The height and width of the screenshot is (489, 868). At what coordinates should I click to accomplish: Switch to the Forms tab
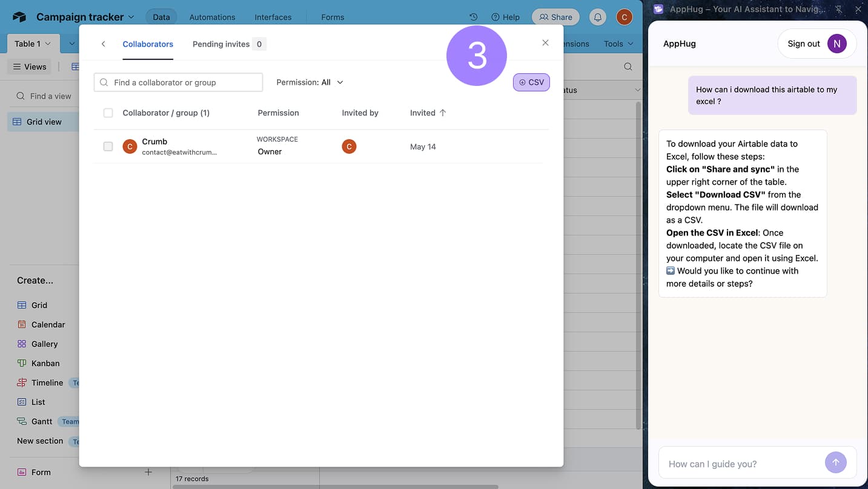pos(333,17)
